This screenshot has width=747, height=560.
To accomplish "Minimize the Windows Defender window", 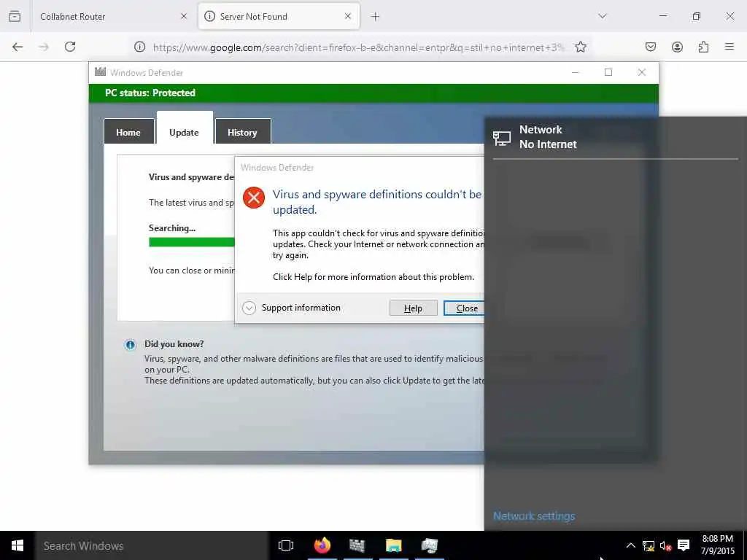I will (x=576, y=72).
